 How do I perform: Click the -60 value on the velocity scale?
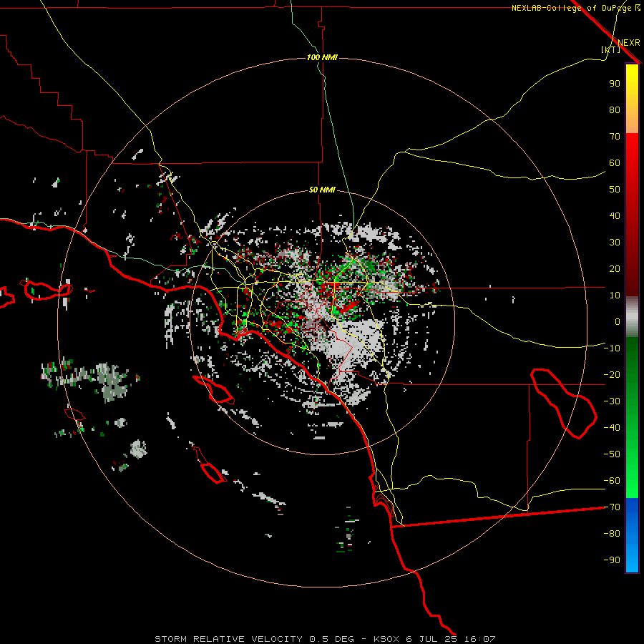pos(612,481)
